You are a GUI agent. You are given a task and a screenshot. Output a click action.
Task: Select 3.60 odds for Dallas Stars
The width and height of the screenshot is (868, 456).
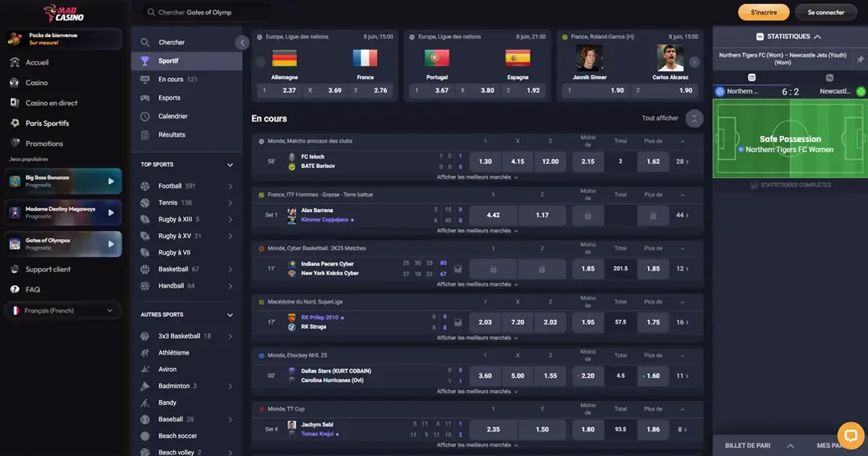point(485,376)
